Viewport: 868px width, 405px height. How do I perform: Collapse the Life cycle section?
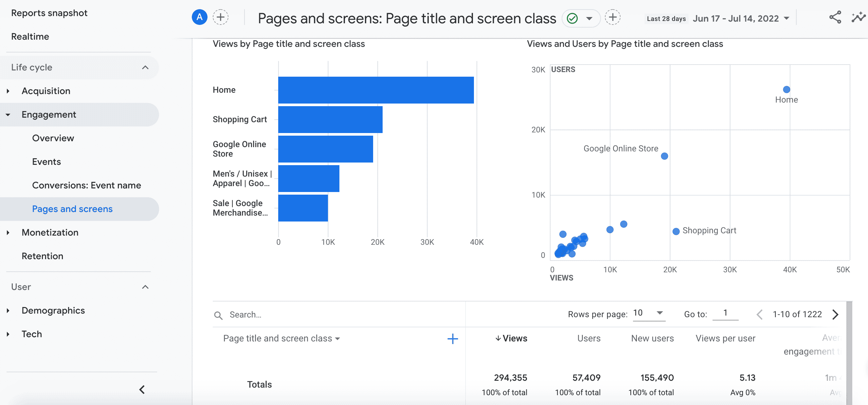(145, 67)
